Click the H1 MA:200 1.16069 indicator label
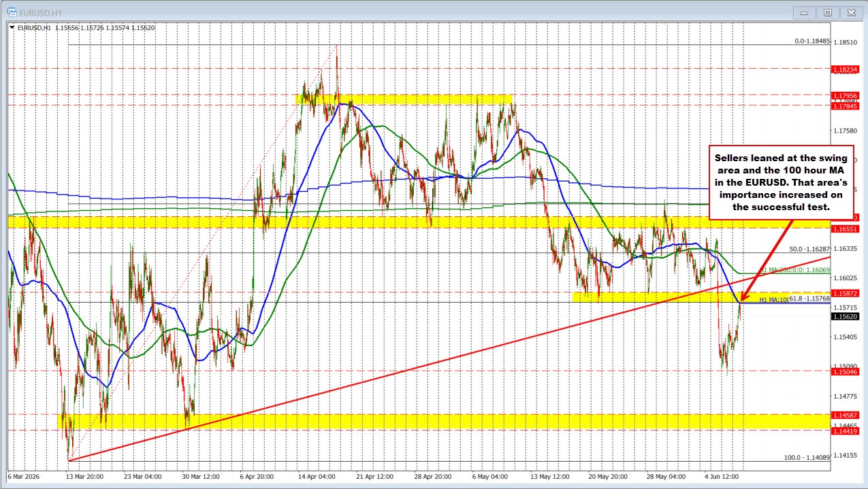This screenshot has height=489, width=868. tap(794, 270)
